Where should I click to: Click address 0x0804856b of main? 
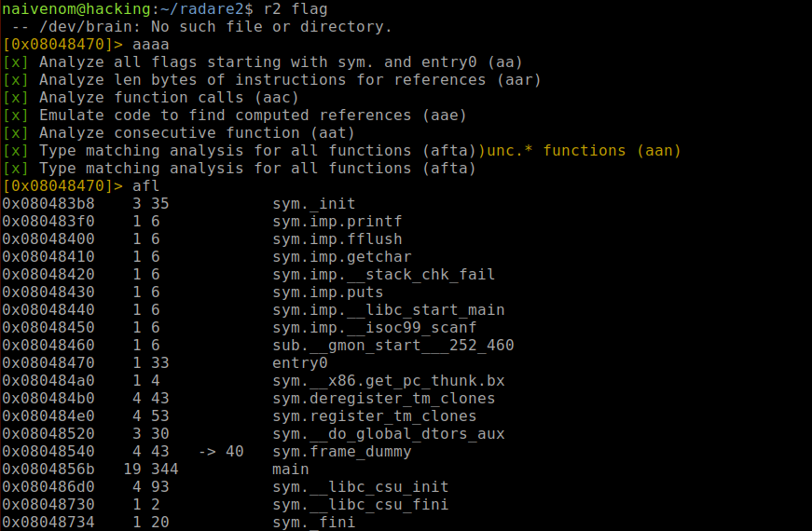pyautogui.click(x=46, y=470)
